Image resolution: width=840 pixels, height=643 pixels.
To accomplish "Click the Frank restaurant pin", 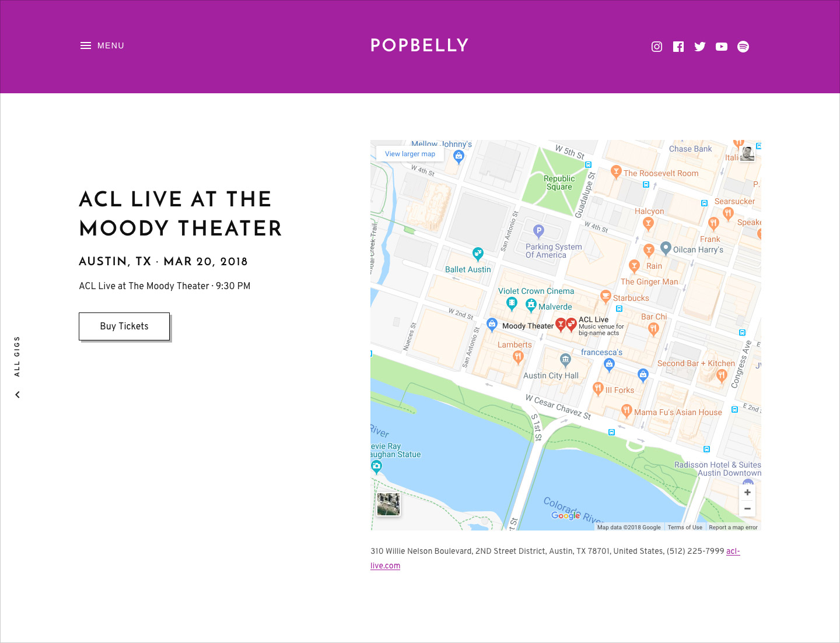I will [713, 224].
